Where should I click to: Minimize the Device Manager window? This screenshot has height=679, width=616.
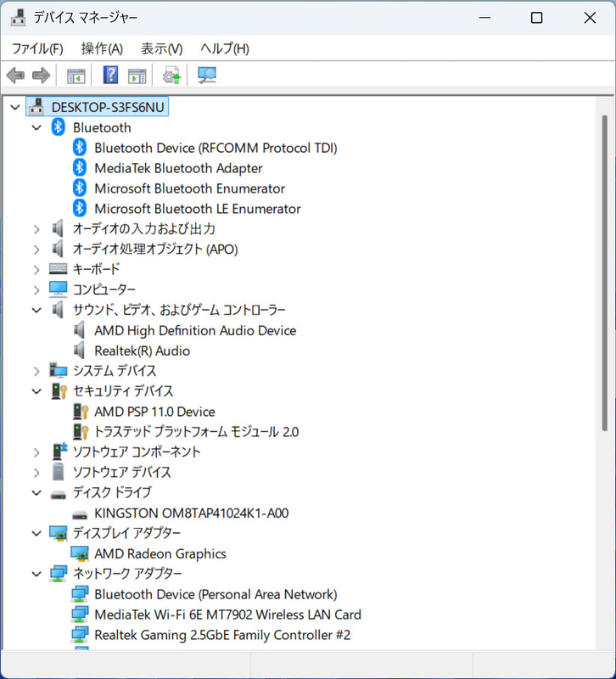(x=484, y=18)
